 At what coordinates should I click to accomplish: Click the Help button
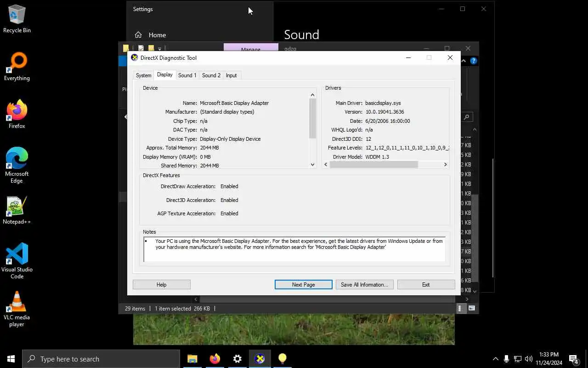pos(162,285)
